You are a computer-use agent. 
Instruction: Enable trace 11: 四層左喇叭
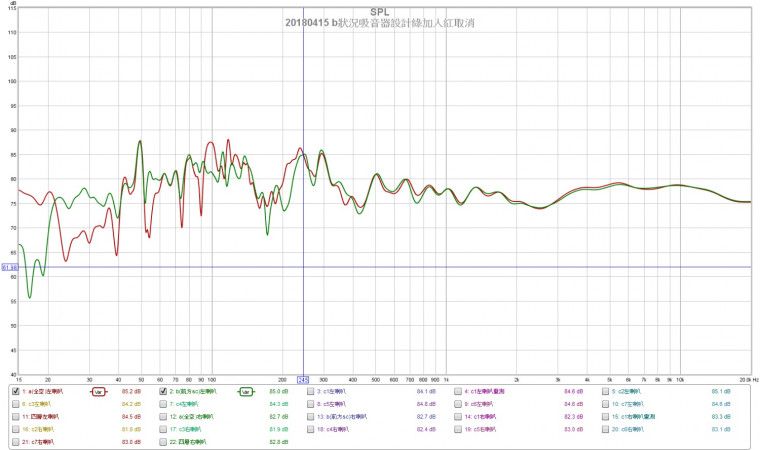(x=16, y=417)
